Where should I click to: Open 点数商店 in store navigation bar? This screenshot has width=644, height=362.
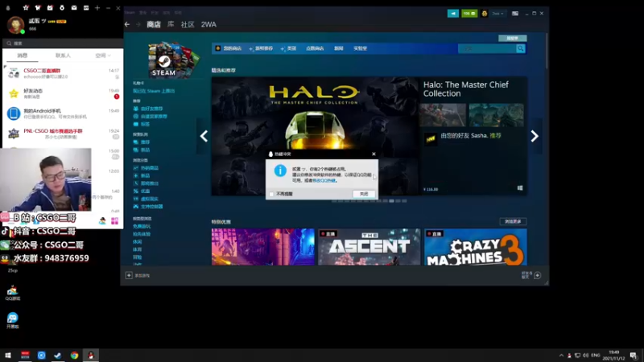315,48
